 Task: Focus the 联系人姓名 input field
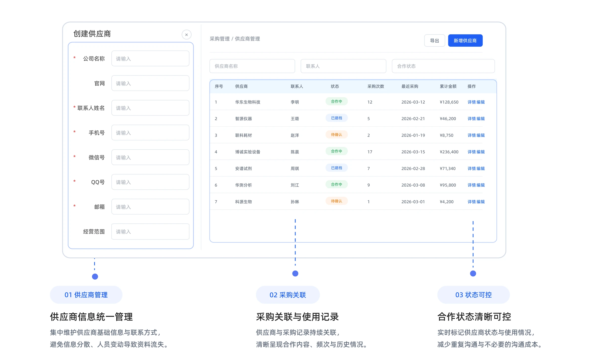click(150, 108)
